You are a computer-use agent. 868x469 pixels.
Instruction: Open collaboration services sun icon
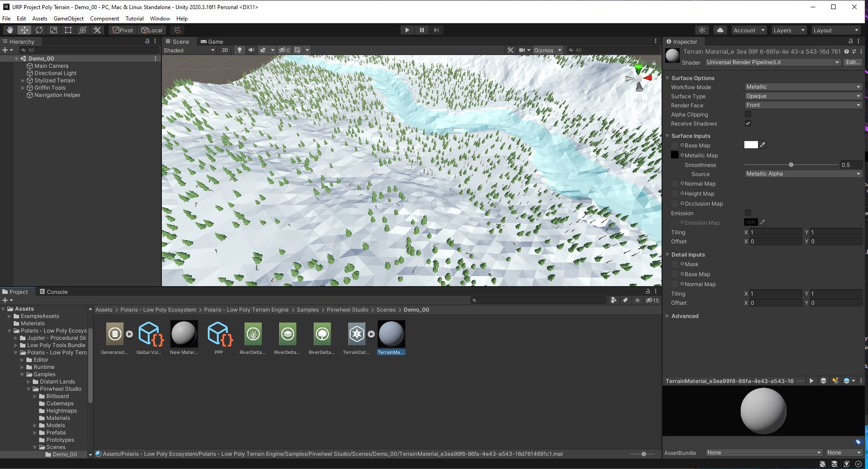click(x=702, y=30)
